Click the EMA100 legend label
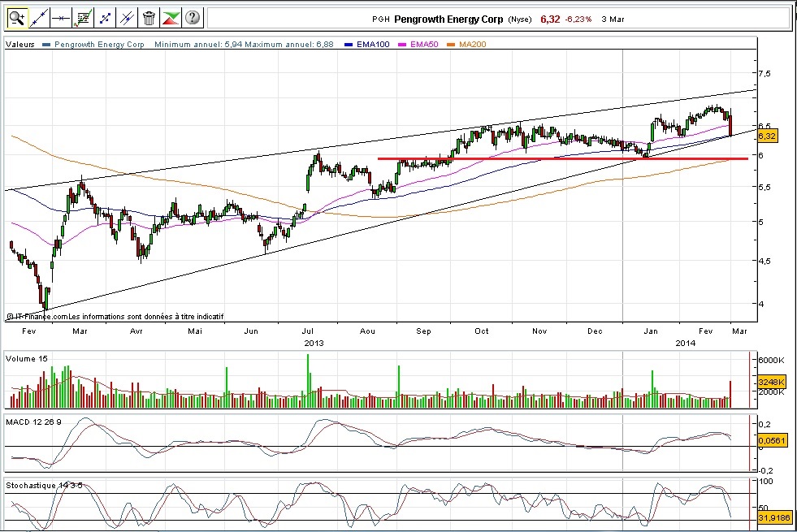The height and width of the screenshot is (532, 797). (x=373, y=44)
